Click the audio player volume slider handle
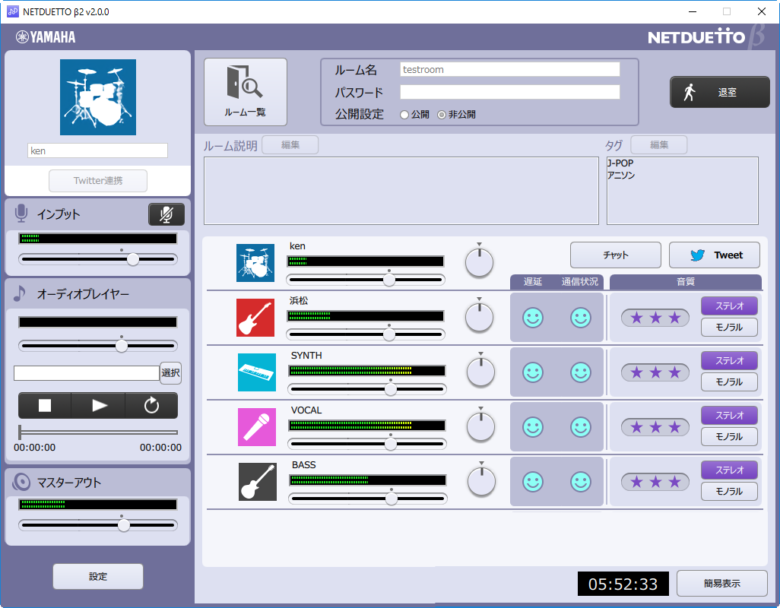 tap(121, 346)
